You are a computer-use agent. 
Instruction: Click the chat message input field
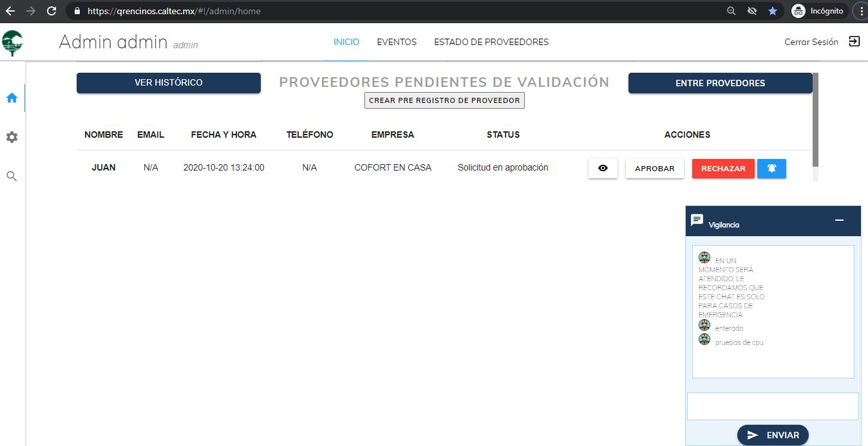click(x=773, y=407)
